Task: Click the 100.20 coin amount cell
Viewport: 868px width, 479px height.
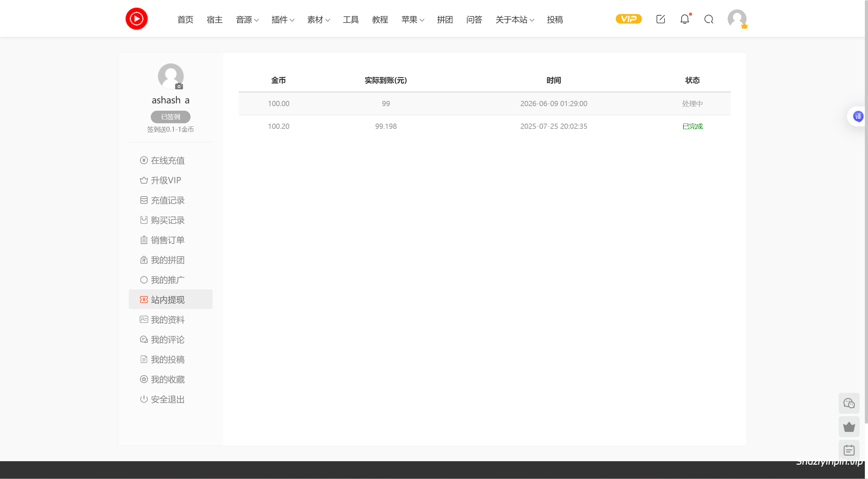Action: coord(278,126)
